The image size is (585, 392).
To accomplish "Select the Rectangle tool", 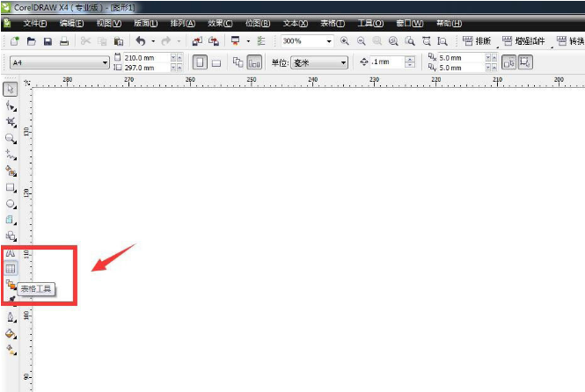I will tap(11, 187).
